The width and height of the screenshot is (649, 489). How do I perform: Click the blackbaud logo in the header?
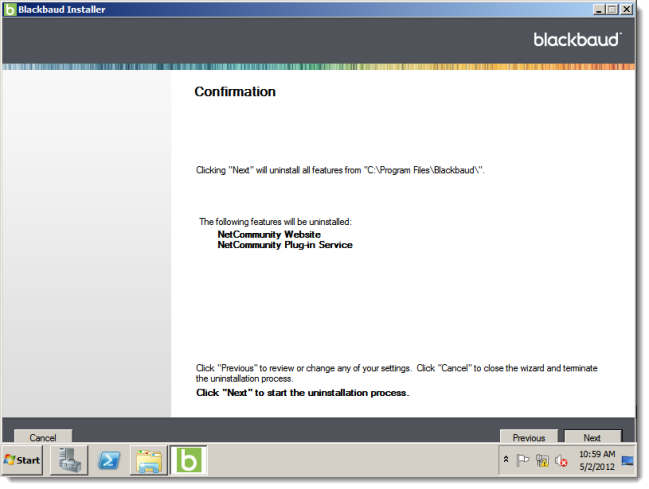pyautogui.click(x=577, y=40)
